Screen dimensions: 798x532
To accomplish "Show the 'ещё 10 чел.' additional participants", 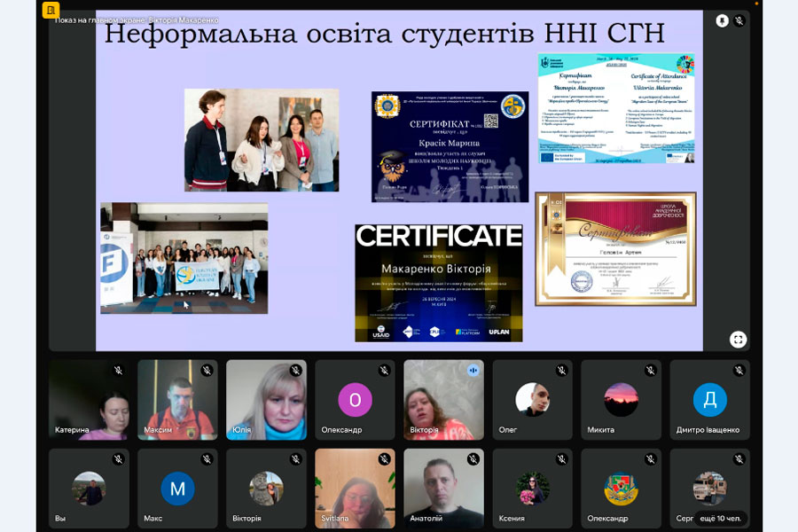I will pos(721,518).
